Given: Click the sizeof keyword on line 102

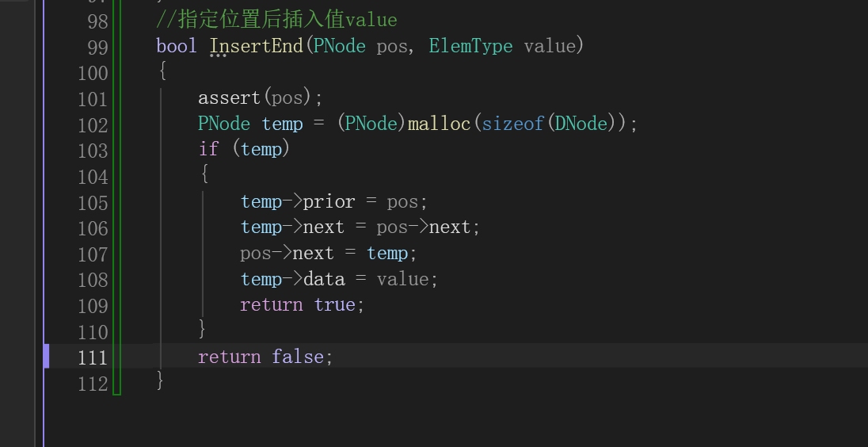Looking at the screenshot, I should click(x=513, y=124).
